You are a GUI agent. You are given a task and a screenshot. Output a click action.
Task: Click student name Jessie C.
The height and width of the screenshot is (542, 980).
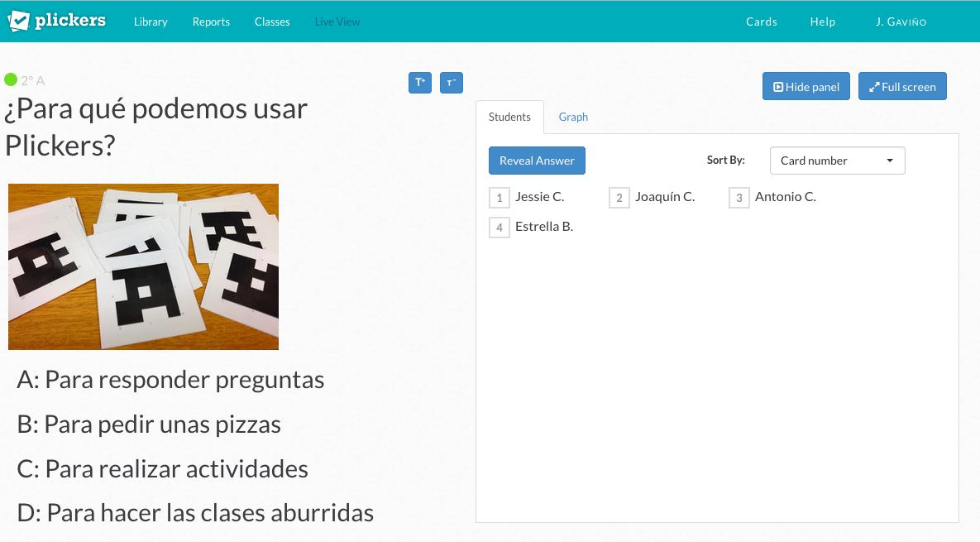[x=540, y=197]
